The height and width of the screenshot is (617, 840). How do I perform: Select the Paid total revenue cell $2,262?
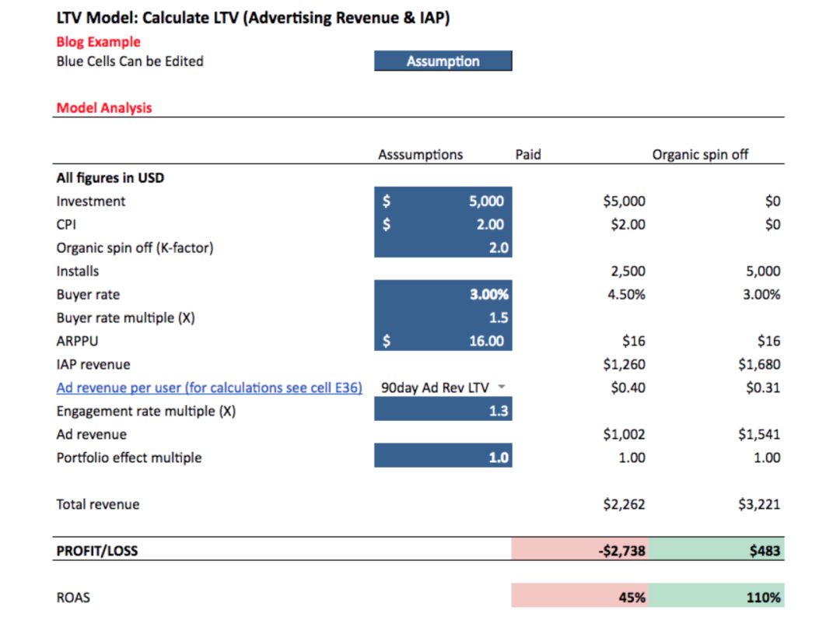(623, 504)
